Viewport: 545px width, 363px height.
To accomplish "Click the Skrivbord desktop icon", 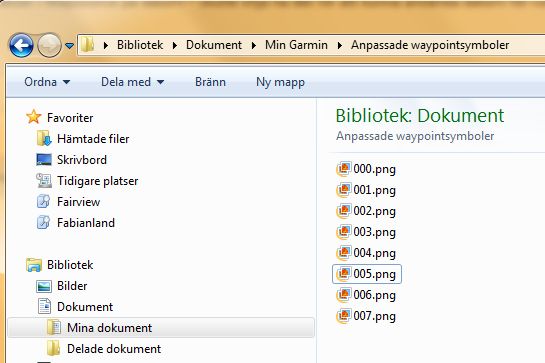I will pyautogui.click(x=44, y=160).
